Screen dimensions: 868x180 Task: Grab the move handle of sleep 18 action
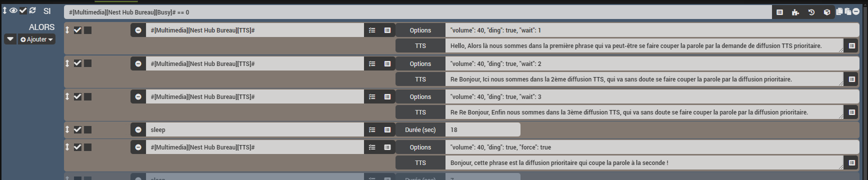click(67, 129)
